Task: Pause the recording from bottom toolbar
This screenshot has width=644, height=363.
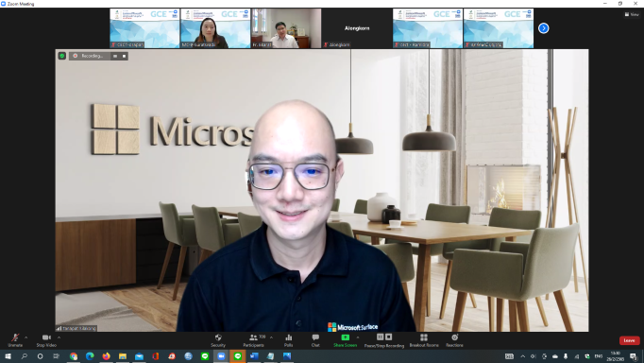Action: pos(380,337)
